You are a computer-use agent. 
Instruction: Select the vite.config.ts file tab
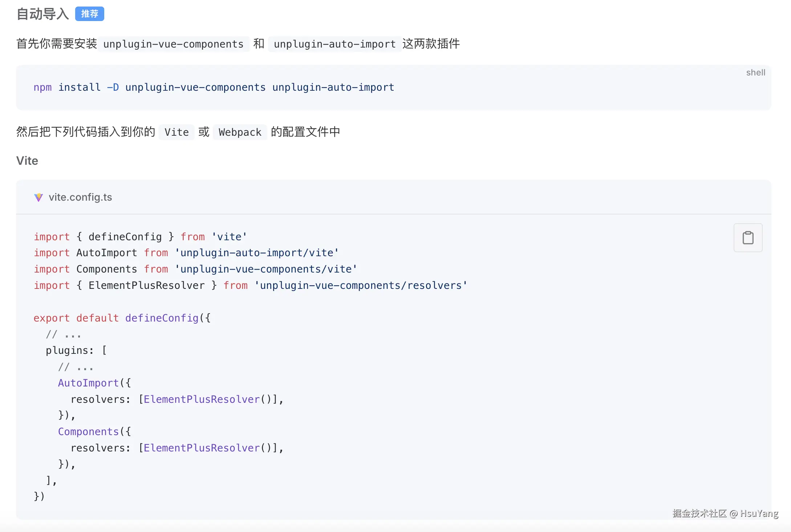(x=80, y=197)
